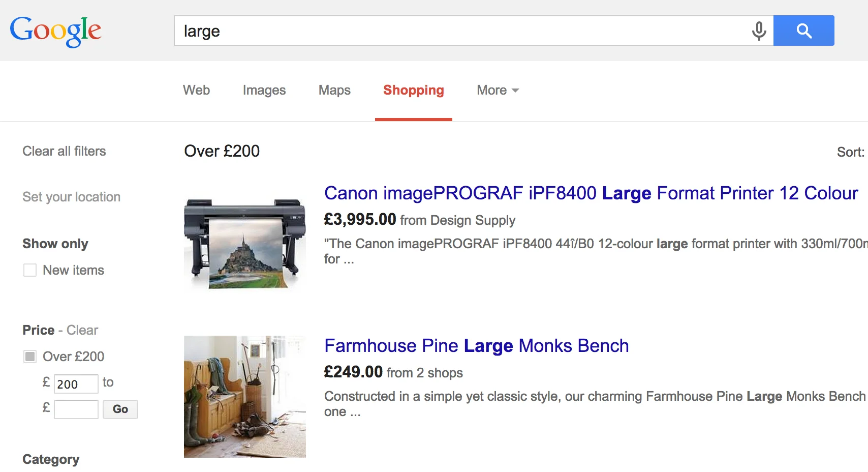Screen dimensions: 868x472
Task: Open the Sort options
Action: pos(850,152)
